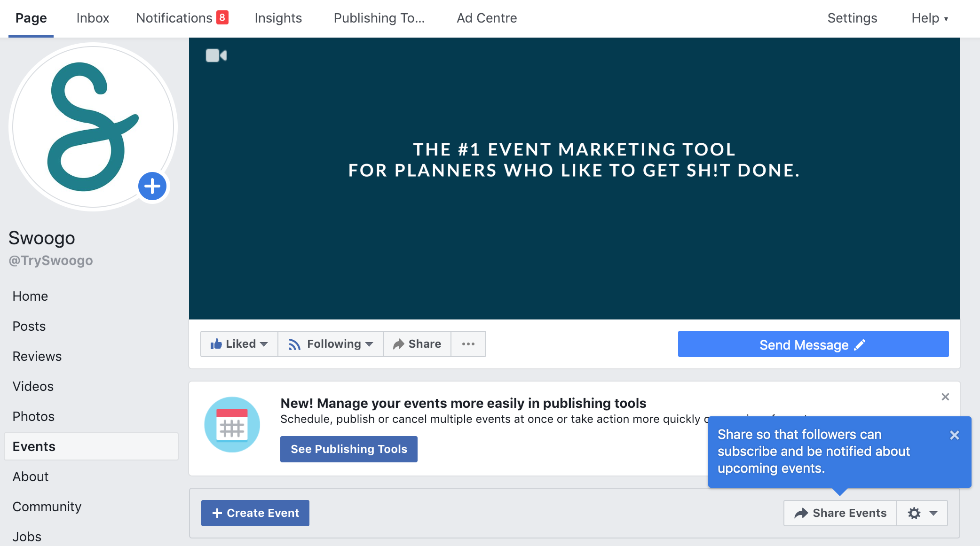
Task: Open the Inbox tab
Action: [x=93, y=18]
